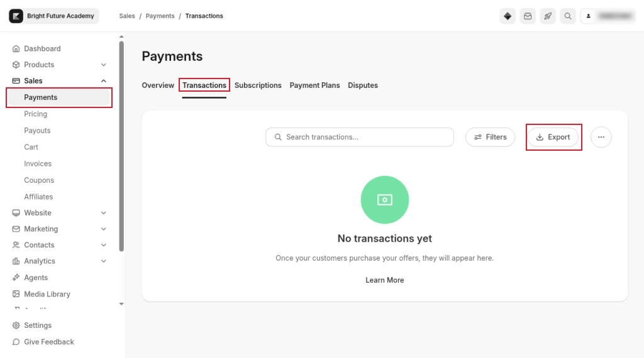This screenshot has width=644, height=358.
Task: Open global search magnifier icon
Action: click(x=568, y=16)
